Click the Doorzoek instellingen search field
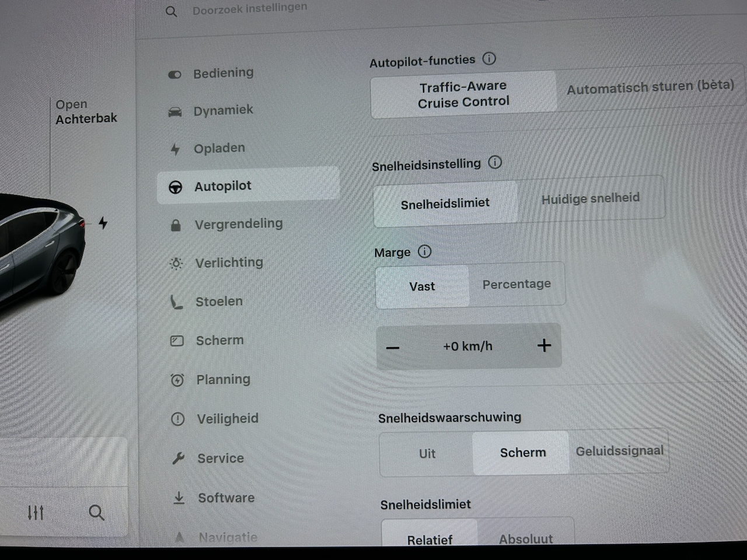Screen dimensions: 747x560 [250, 9]
